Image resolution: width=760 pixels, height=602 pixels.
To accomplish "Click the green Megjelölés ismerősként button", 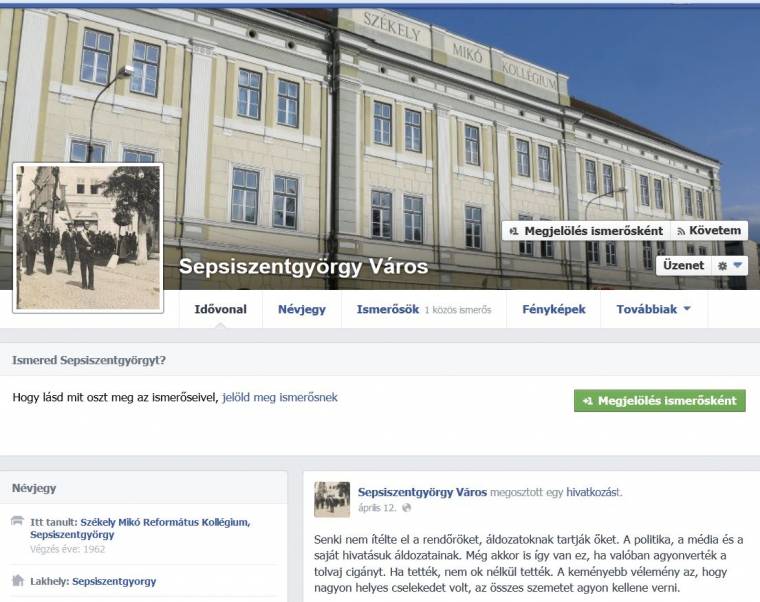I will click(x=660, y=400).
